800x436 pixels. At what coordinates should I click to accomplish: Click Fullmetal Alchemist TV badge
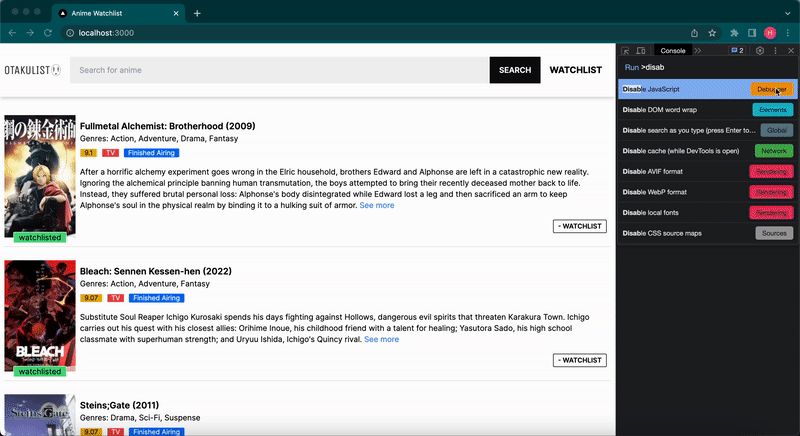click(x=110, y=153)
